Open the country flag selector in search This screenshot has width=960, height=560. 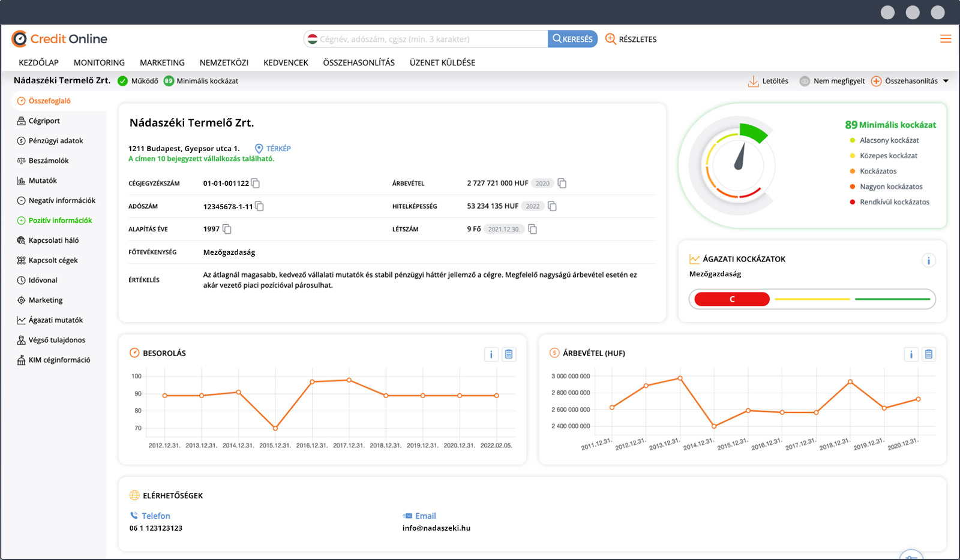313,39
